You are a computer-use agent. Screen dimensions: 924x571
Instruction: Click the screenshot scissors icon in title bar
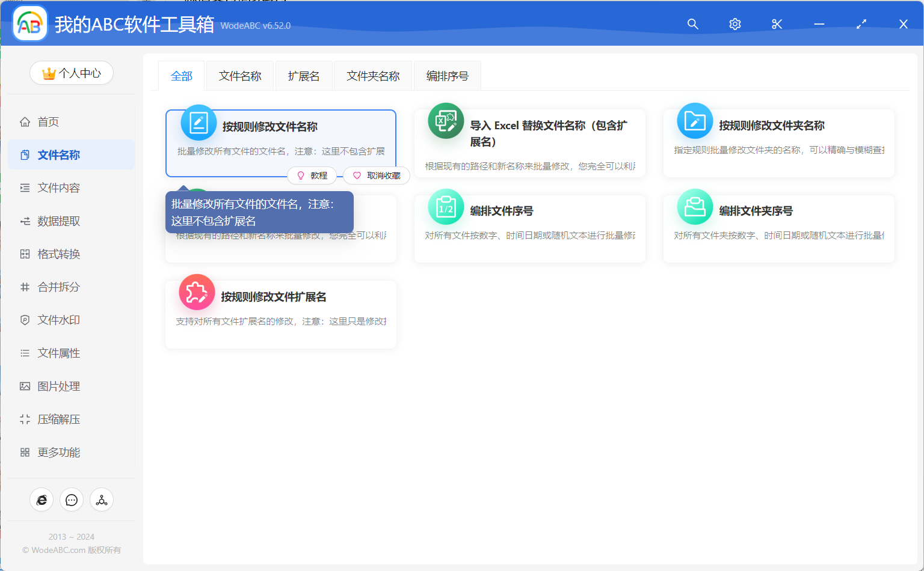coord(777,23)
